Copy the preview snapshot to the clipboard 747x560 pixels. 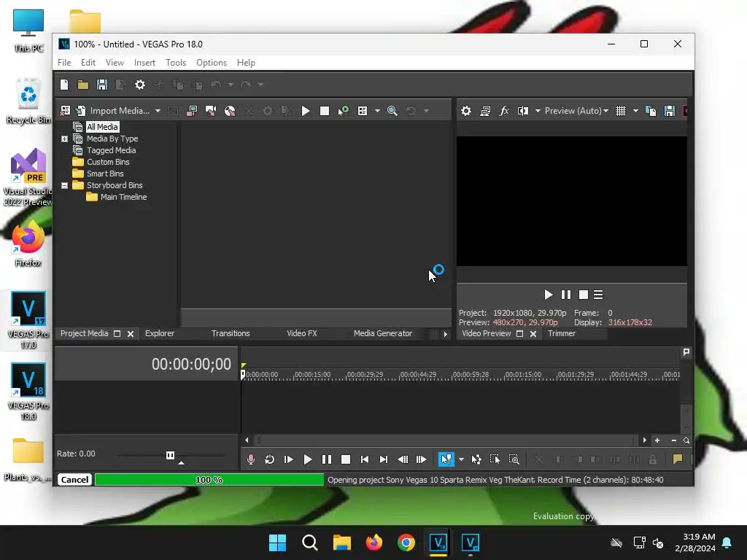pos(650,111)
